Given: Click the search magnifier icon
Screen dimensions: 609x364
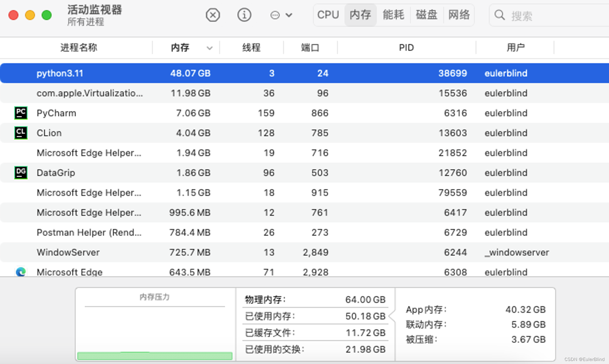Looking at the screenshot, I should tap(499, 15).
